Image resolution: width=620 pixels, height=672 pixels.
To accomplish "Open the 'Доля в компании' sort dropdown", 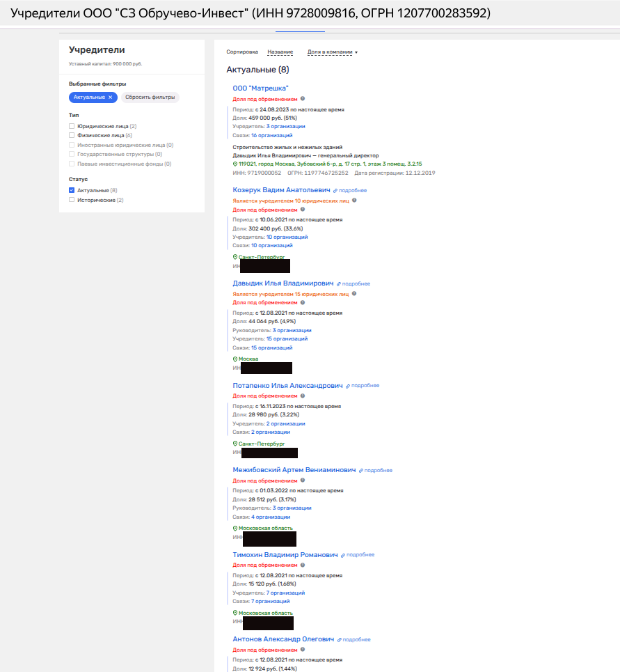I will (333, 52).
